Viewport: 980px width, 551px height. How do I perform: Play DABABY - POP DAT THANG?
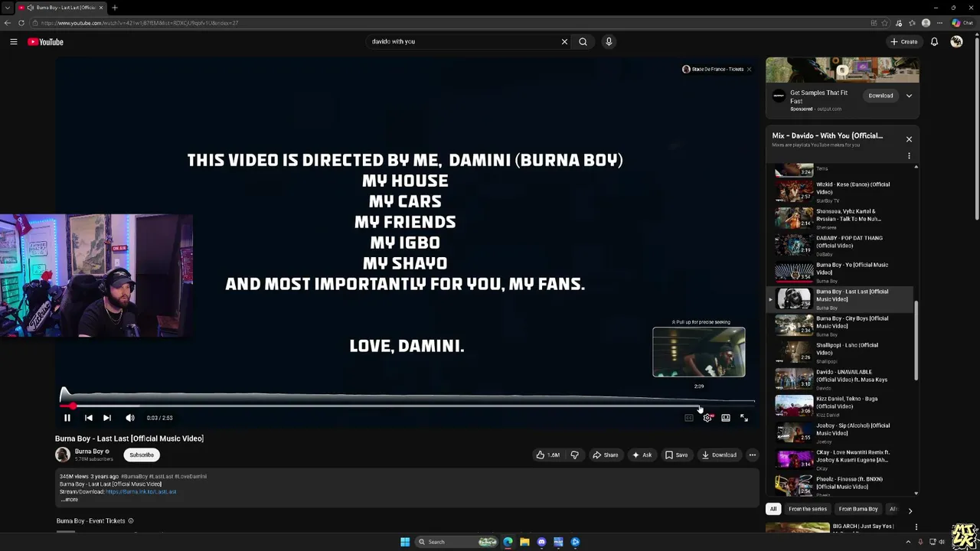[840, 245]
